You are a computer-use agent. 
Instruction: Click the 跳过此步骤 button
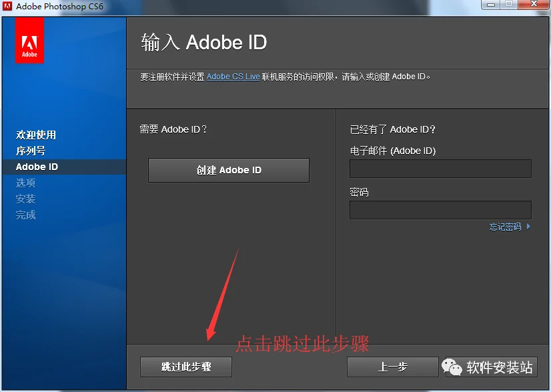click(186, 367)
